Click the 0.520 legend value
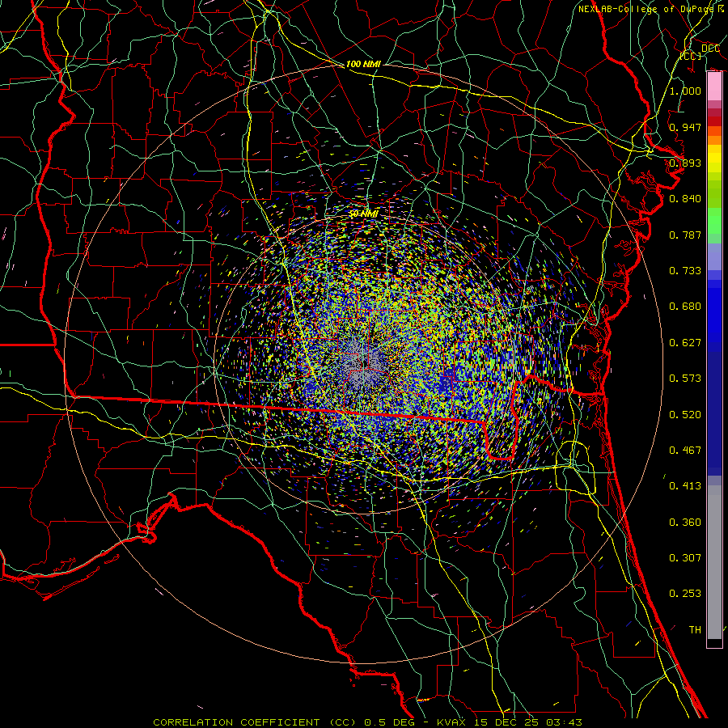 coord(685,415)
